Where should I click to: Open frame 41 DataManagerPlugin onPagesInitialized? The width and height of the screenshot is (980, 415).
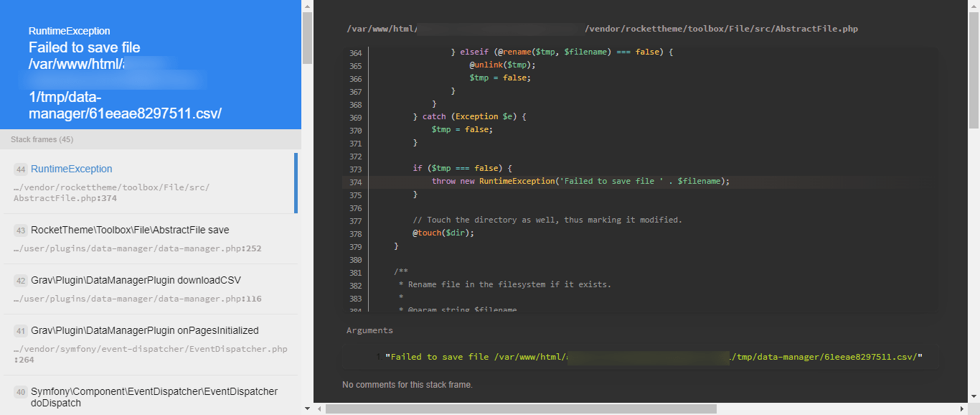click(149, 345)
